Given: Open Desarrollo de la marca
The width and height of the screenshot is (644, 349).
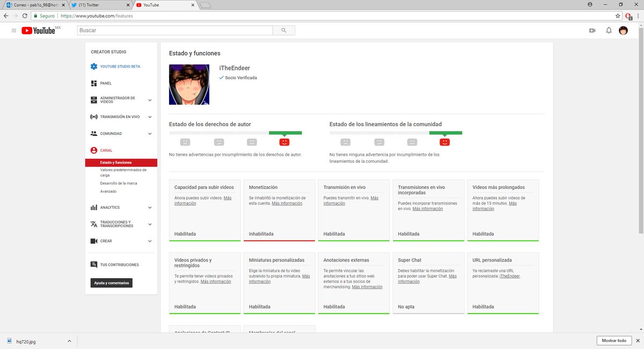Looking at the screenshot, I should [x=119, y=183].
